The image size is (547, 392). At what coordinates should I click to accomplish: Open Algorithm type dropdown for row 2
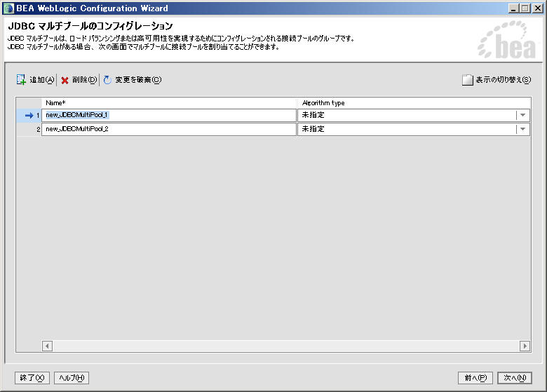coord(522,129)
